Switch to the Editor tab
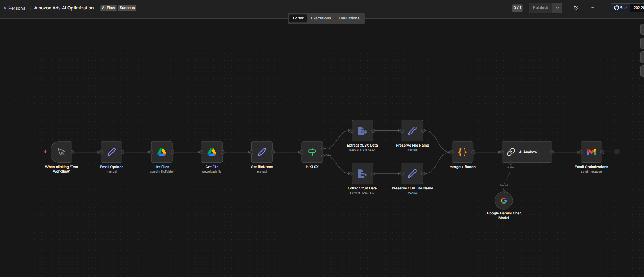Screen dimensions: 644x277 tap(298, 18)
